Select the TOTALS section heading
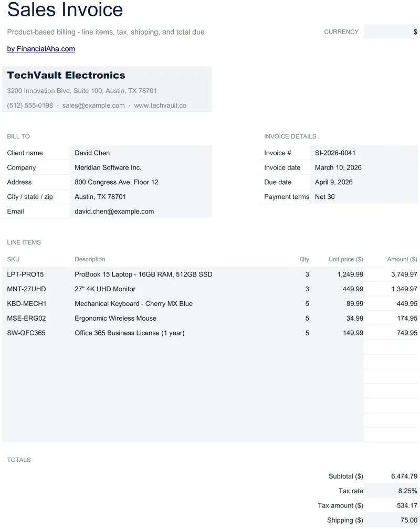The width and height of the screenshot is (420, 529). click(19, 460)
